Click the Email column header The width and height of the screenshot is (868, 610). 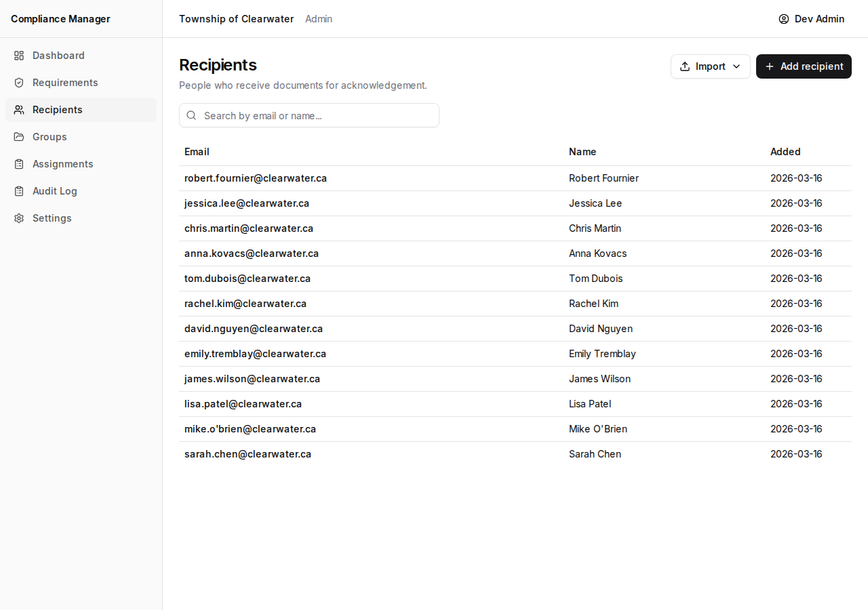(197, 152)
